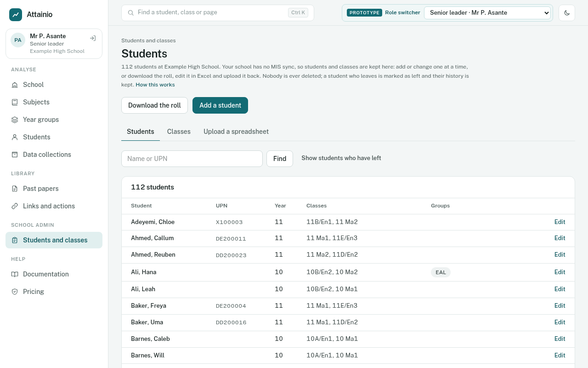The image size is (588, 368).
Task: Click the sign-out arrow icon beside Mr P. Asante
Action: click(x=93, y=38)
